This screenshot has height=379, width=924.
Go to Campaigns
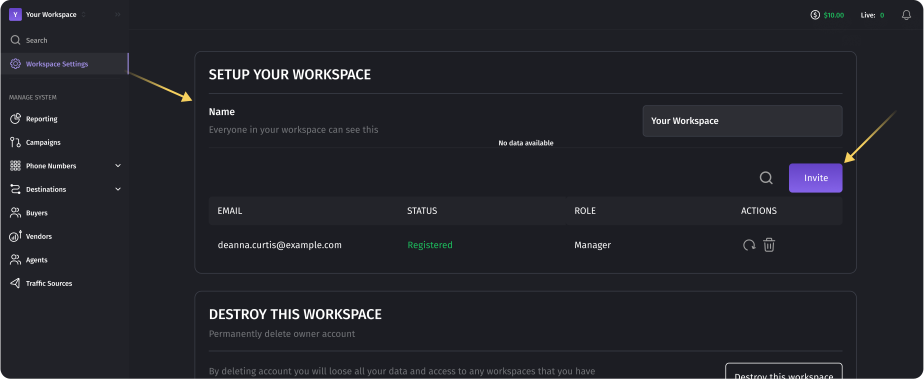click(43, 143)
